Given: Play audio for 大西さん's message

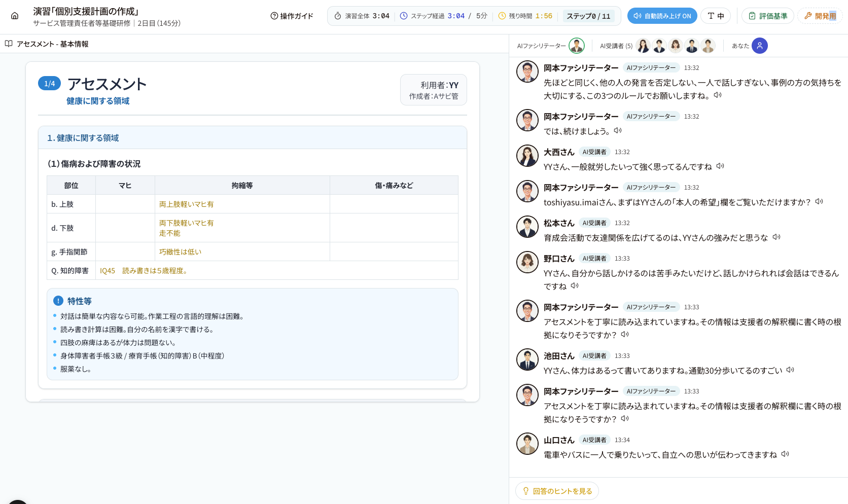Looking at the screenshot, I should [x=720, y=166].
